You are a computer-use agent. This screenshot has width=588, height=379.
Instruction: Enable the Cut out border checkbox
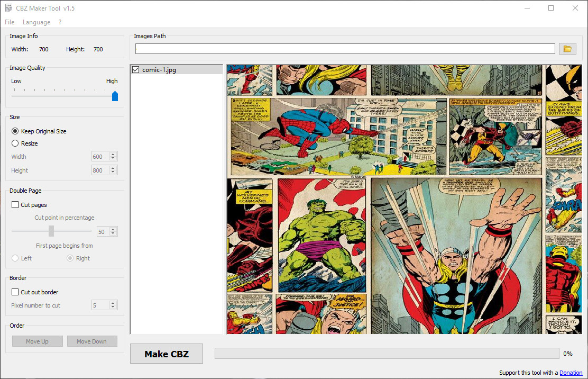15,292
